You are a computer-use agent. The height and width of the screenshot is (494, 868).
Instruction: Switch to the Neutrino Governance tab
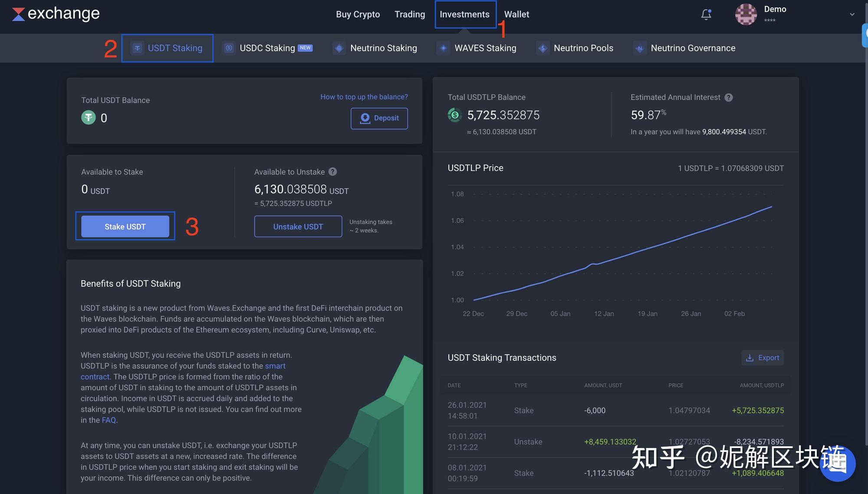coord(684,48)
